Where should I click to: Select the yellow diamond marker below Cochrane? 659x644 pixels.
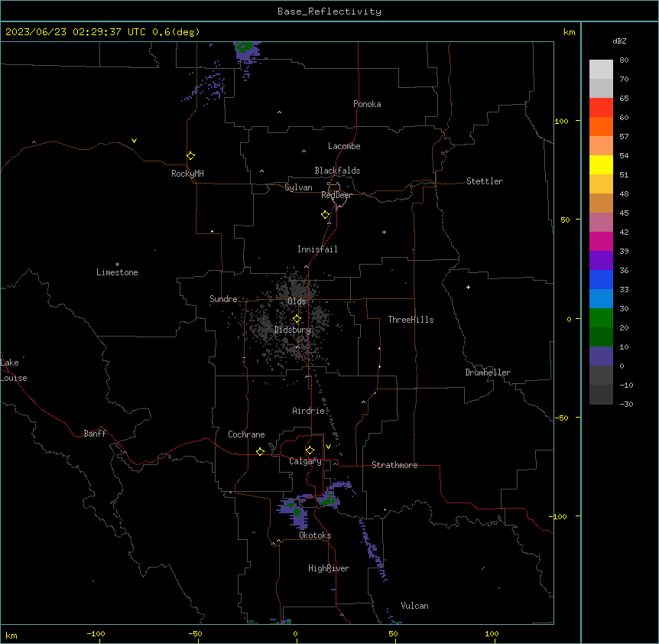[260, 451]
